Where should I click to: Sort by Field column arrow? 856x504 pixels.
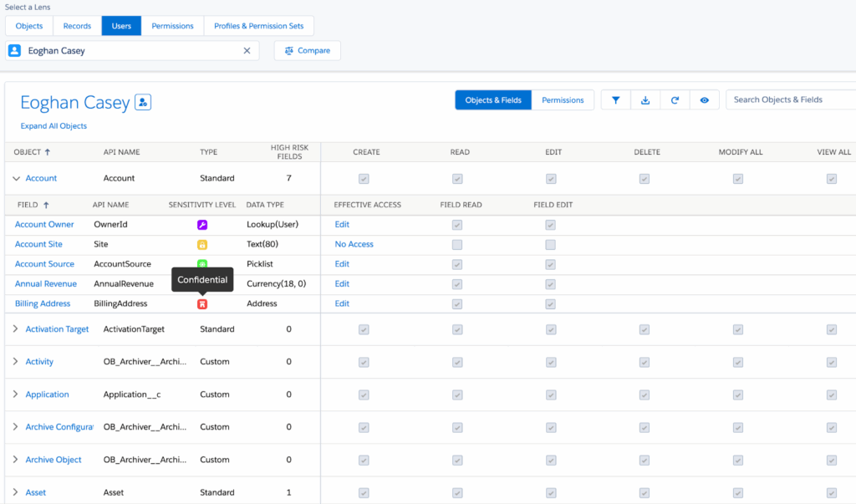(x=46, y=205)
